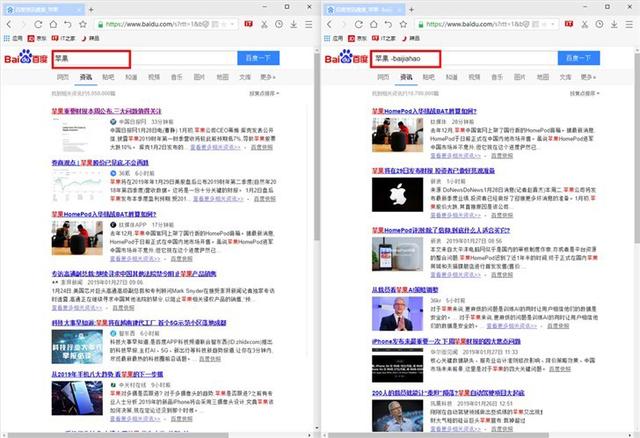The image size is (640, 438).
Task: Open the Apple logo thumbnail in the right results
Action: 397,194
